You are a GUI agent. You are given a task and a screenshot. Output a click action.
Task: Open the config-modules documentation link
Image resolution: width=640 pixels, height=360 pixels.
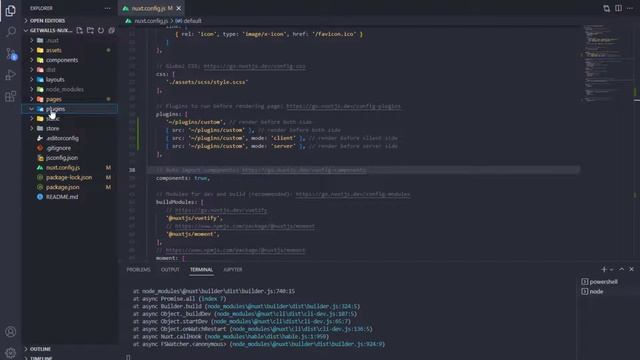tap(353, 194)
